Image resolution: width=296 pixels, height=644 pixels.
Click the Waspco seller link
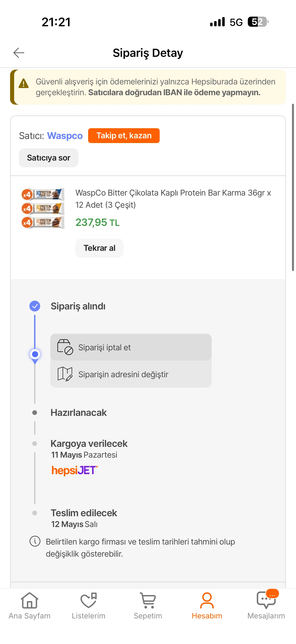(x=65, y=136)
